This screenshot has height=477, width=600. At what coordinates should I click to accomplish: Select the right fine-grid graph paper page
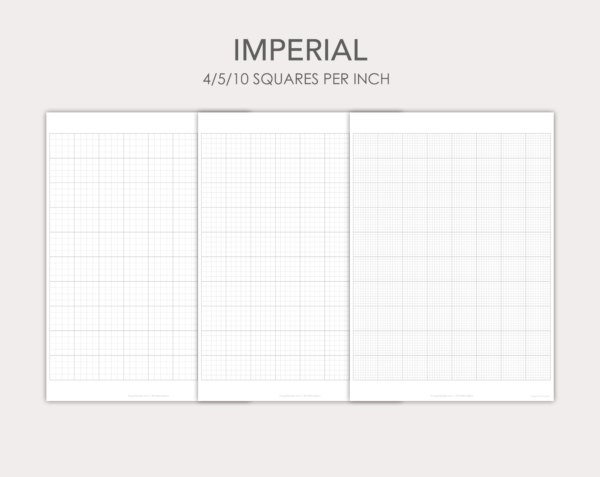coord(452,256)
